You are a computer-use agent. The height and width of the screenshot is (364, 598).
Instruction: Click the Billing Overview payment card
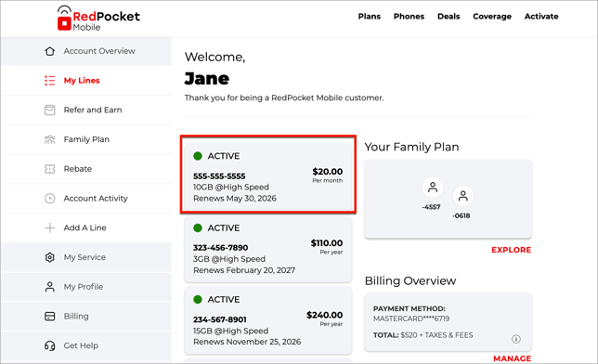click(448, 321)
